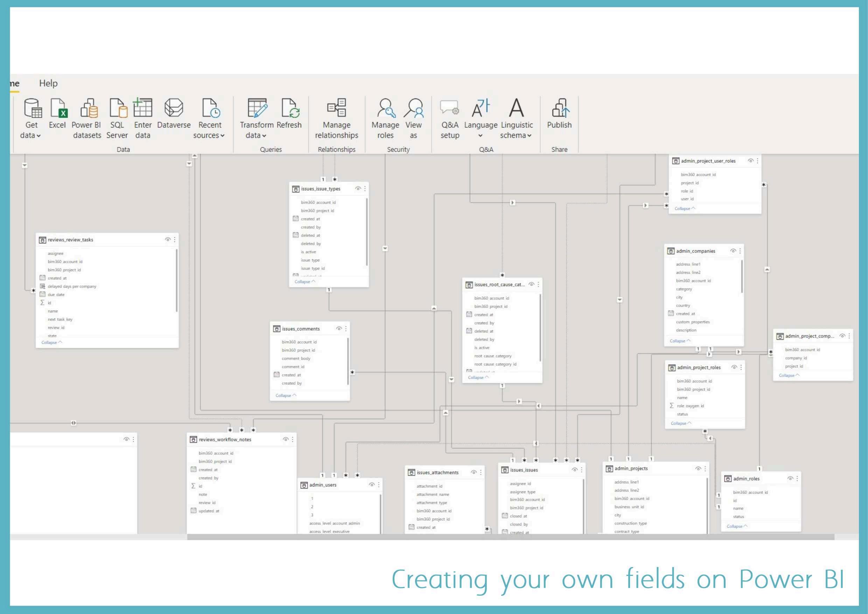
Task: Click the horizontal canvas scrollbar
Action: [510, 537]
